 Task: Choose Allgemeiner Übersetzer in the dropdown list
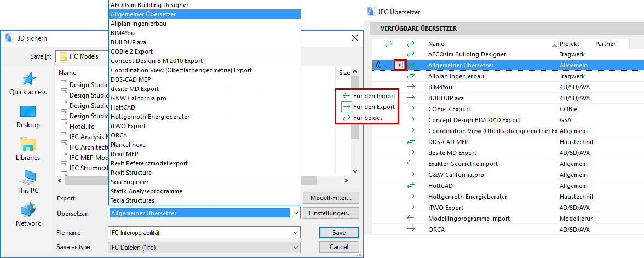pos(205,14)
